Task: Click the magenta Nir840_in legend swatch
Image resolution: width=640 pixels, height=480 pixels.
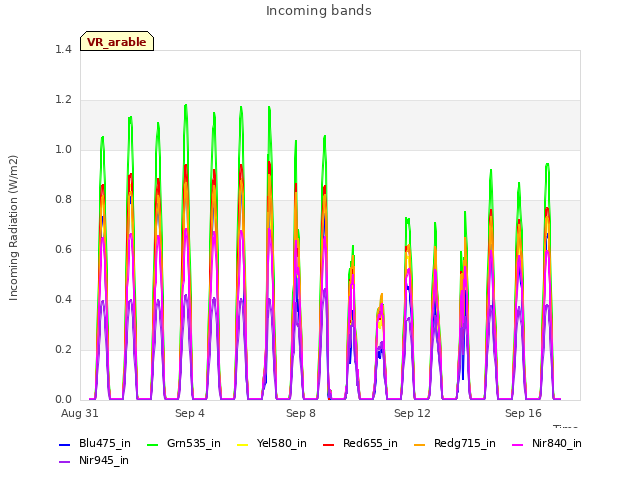Action: coord(518,444)
